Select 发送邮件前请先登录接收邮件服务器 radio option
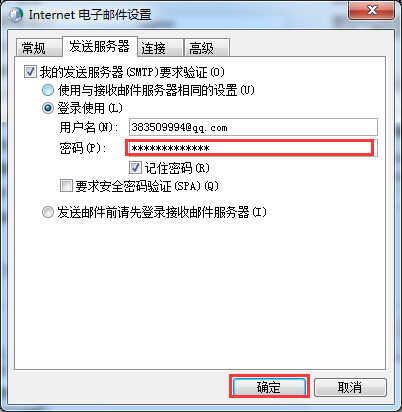Image resolution: width=402 pixels, height=412 pixels. tap(48, 212)
